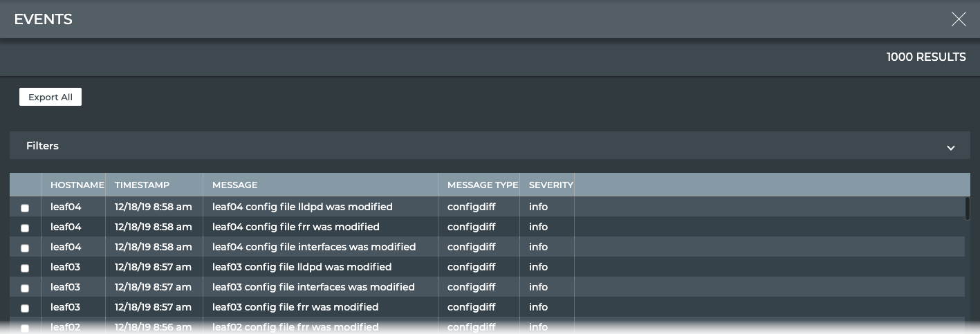Click the vertical scrollbar thumb
Screen dimensions: 980x334
pyautogui.click(x=967, y=208)
